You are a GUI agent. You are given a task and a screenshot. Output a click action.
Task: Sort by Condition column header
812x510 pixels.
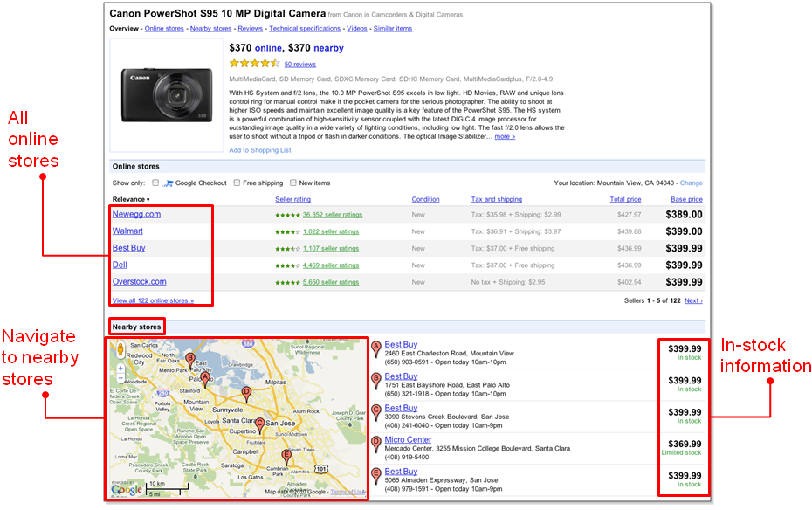click(x=426, y=199)
